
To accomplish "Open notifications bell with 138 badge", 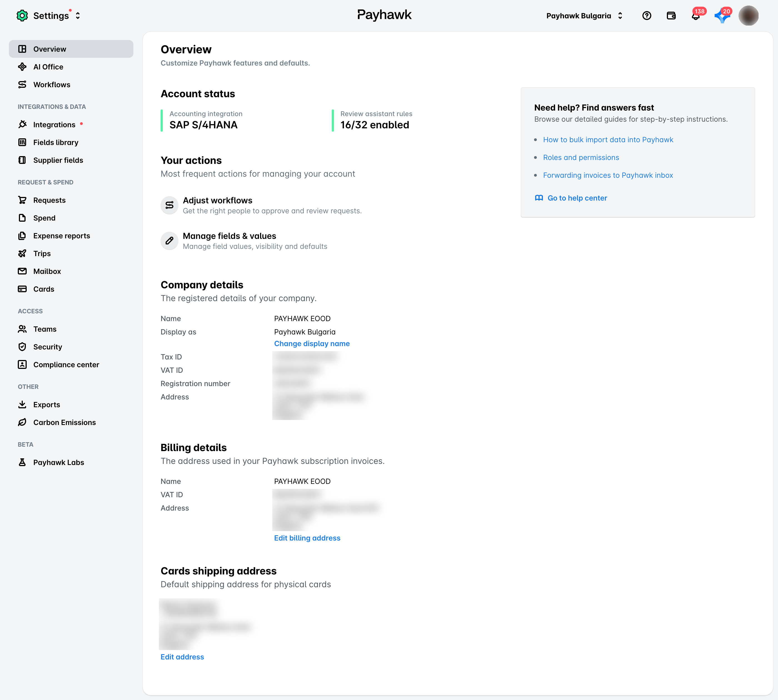I will coord(696,16).
